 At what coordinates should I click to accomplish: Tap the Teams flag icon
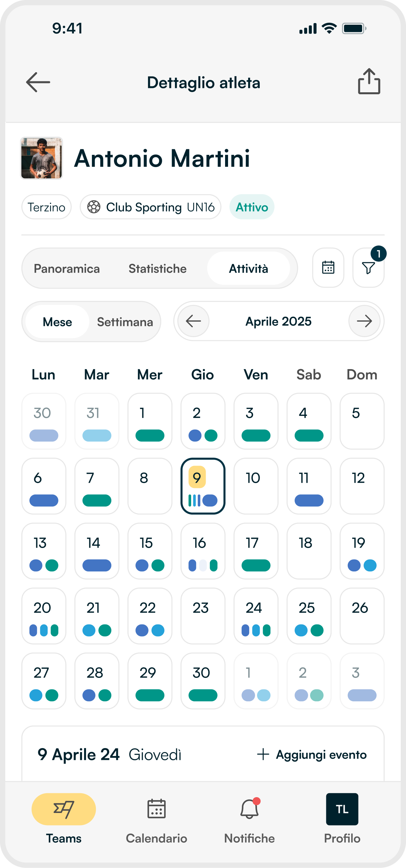click(x=64, y=809)
